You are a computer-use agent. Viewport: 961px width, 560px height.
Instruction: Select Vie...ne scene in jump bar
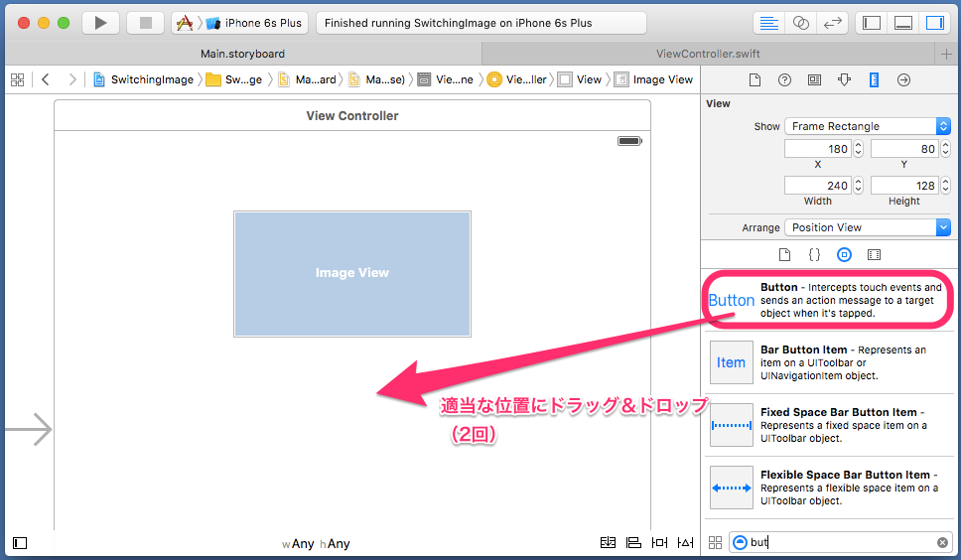pyautogui.click(x=446, y=79)
